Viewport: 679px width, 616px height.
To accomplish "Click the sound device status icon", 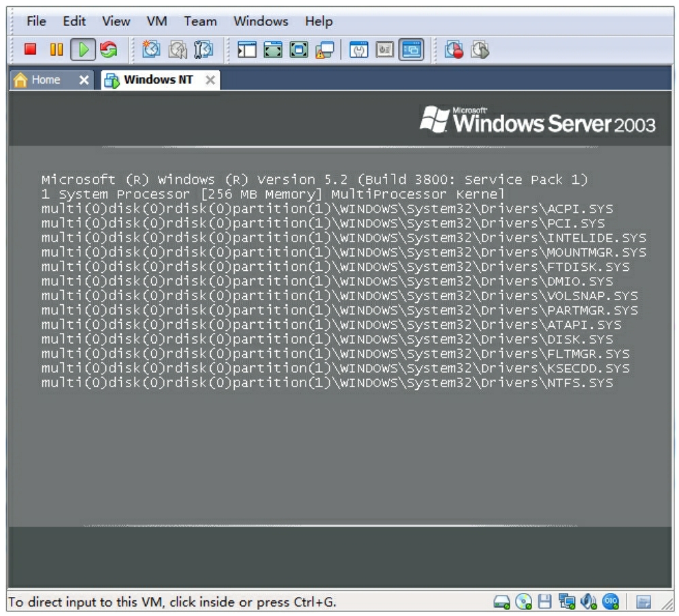I will pos(589,602).
